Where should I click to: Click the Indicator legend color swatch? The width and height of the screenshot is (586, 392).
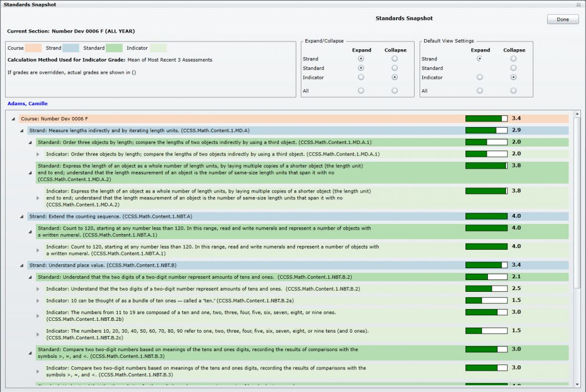point(159,48)
